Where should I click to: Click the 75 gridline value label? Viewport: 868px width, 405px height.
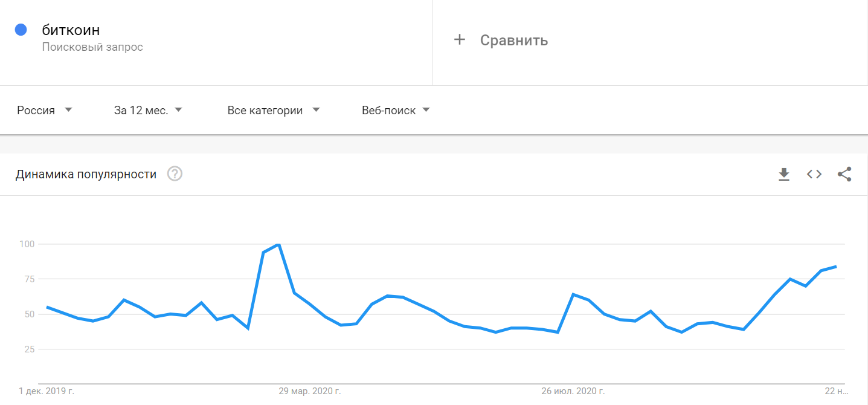pyautogui.click(x=28, y=279)
